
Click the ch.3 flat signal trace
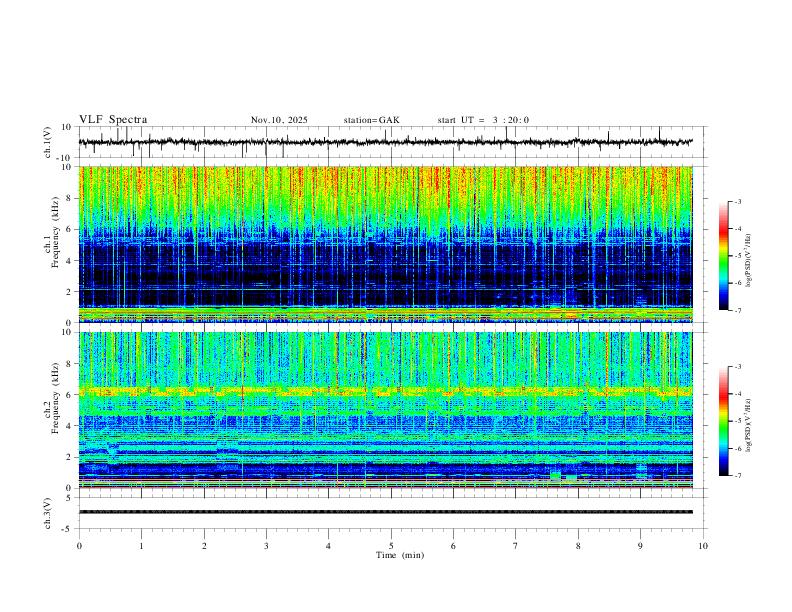coord(386,512)
